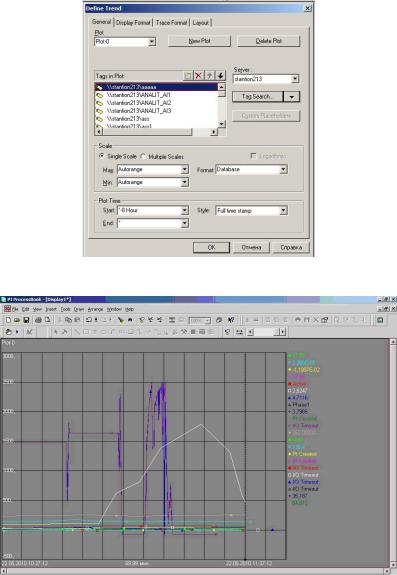This screenshot has width=397, height=575.
Task: Click tag list horizontal scrollbar thumb
Action: pos(147,132)
